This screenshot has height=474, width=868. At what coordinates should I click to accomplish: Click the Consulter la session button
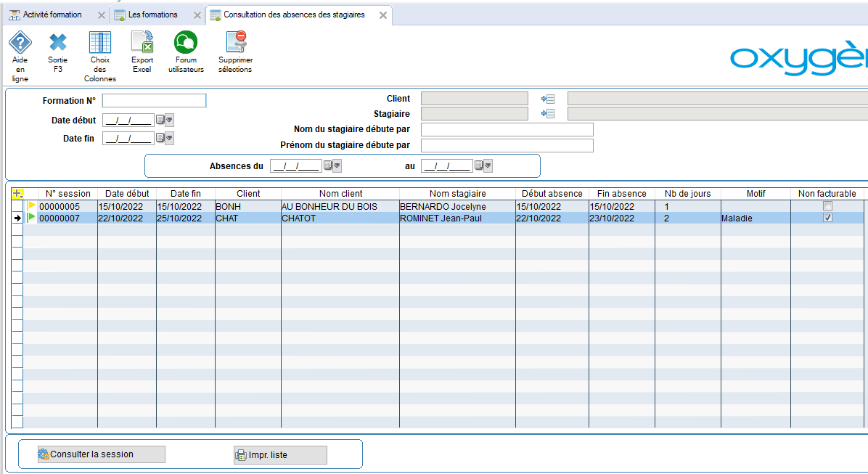pos(92,454)
